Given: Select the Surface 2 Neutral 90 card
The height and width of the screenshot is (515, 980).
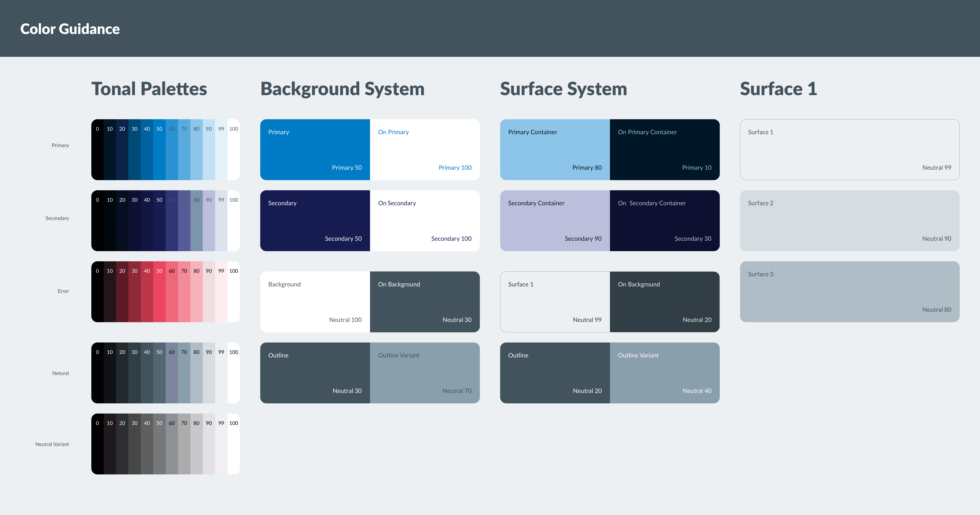Looking at the screenshot, I should coord(849,221).
